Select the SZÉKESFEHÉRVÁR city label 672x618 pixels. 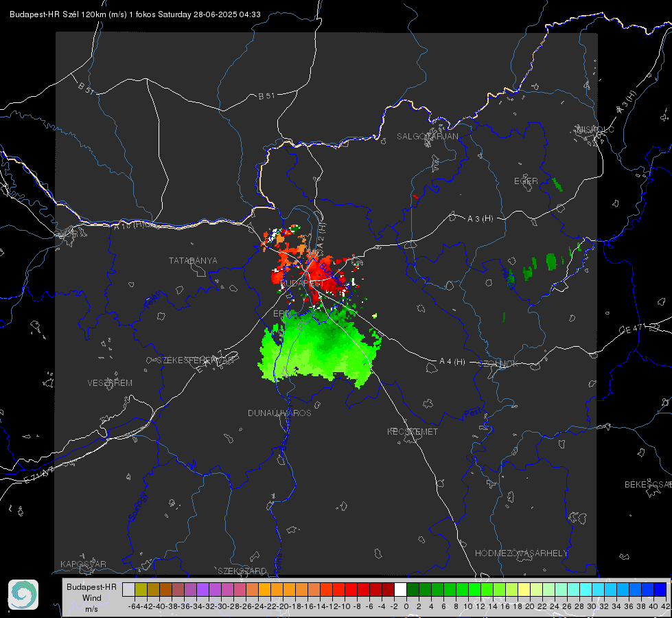coord(197,360)
